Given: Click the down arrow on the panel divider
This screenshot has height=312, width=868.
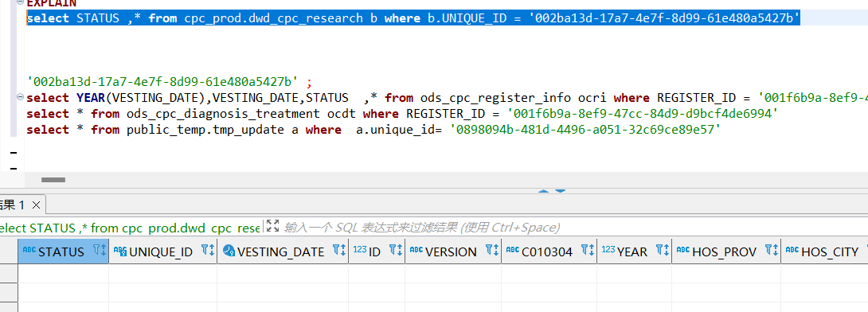Looking at the screenshot, I should [x=560, y=191].
